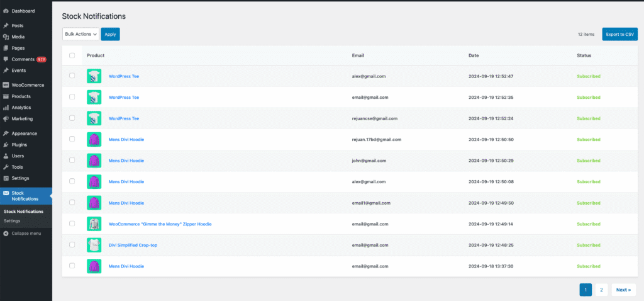Screen dimensions: 644x301
Task: Open the Products menu item
Action: [x=21, y=96]
